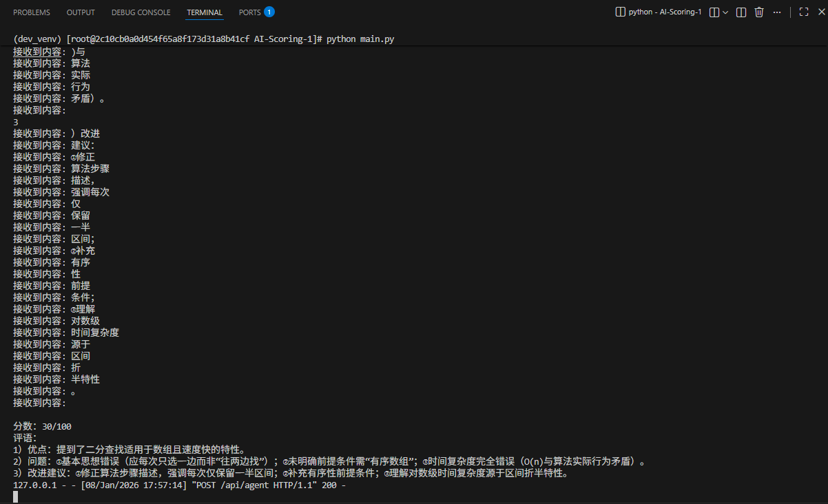Screen dimensions: 828x504
Task: Click the line '接收到内容: 描述,'
Action: [54, 180]
